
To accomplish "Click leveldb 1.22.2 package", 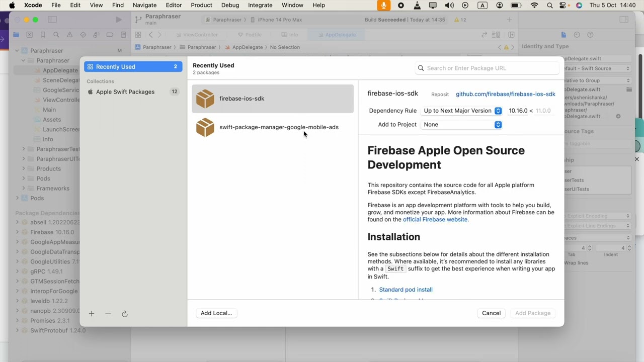I will tap(49, 301).
